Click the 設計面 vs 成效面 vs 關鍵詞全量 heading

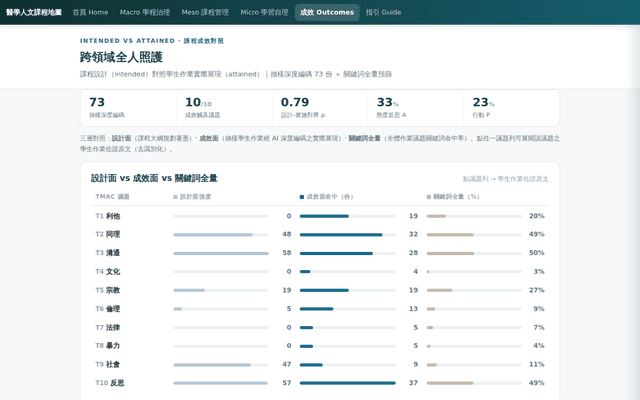[154, 178]
